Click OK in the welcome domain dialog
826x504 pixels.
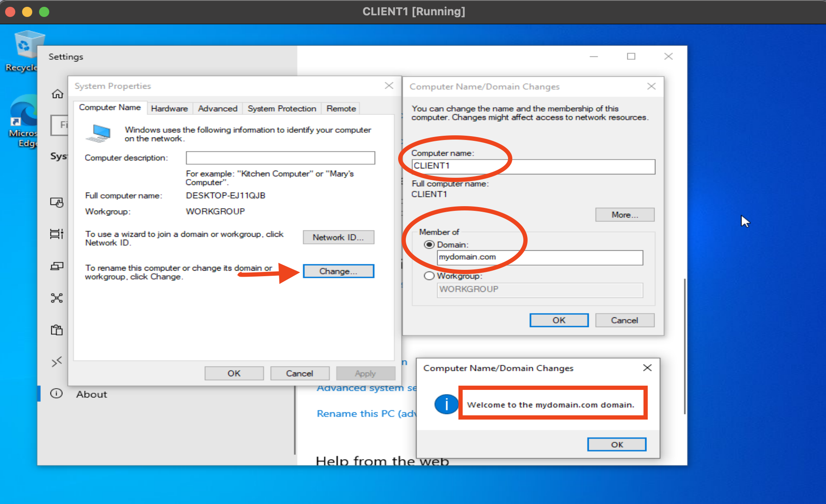coord(616,444)
